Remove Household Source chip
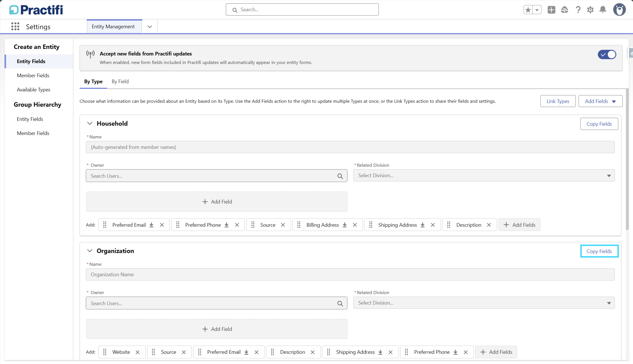Viewport: 633px width, 364px height. [283, 225]
